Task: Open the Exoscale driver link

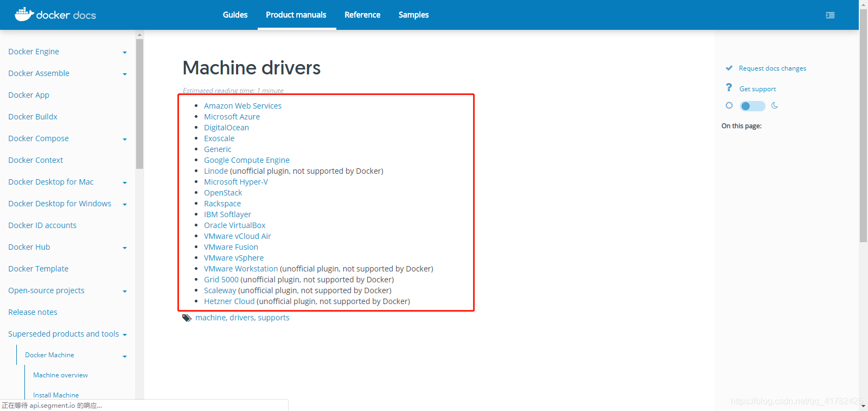Action: point(219,138)
